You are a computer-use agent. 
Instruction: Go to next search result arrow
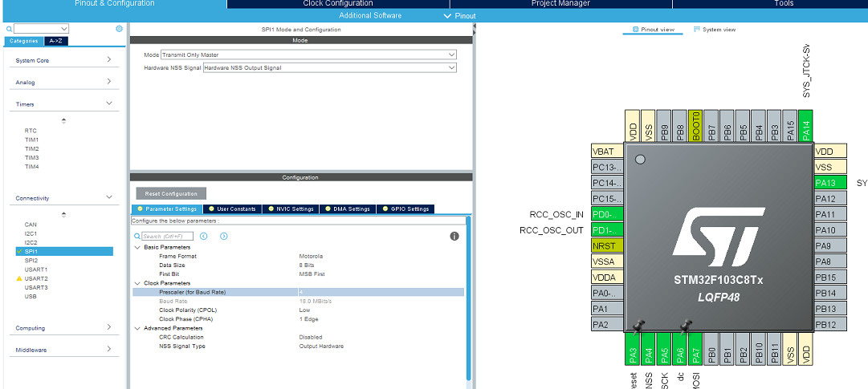pos(224,237)
